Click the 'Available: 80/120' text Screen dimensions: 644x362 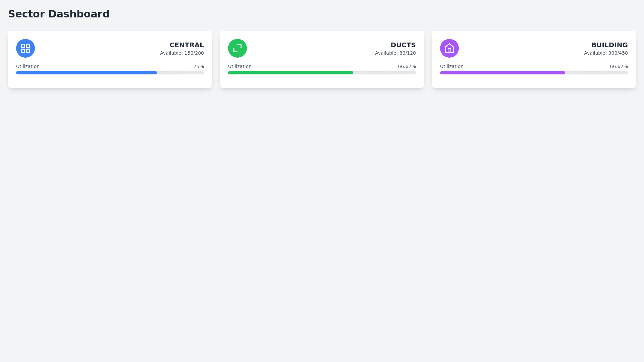395,53
